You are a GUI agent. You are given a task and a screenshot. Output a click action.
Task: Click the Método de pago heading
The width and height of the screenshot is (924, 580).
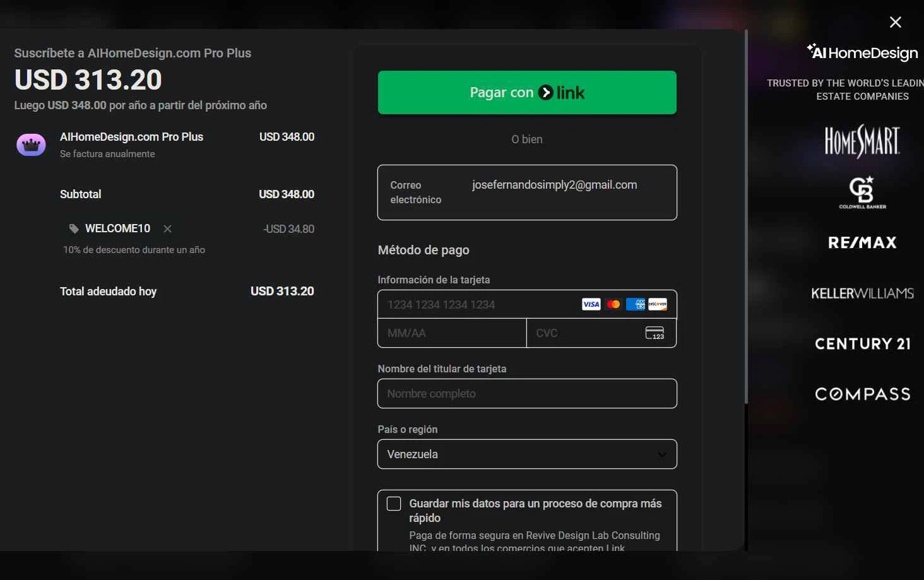[x=423, y=250]
